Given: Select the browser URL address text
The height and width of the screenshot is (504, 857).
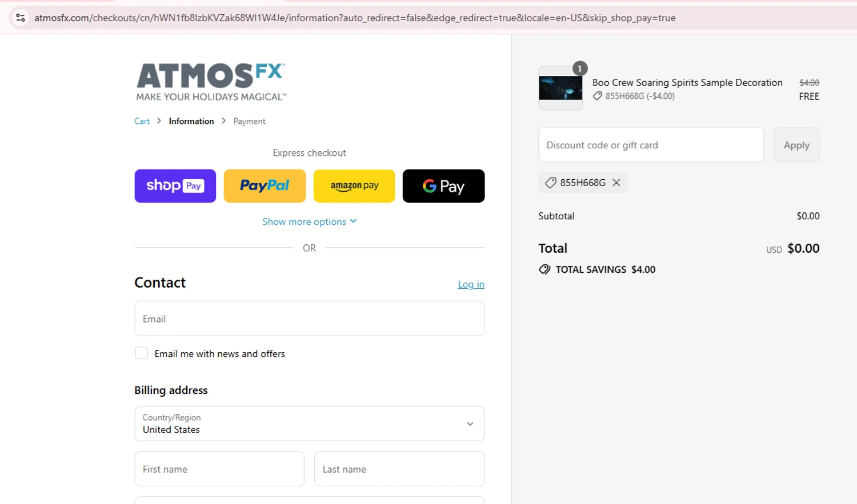Looking at the screenshot, I should pyautogui.click(x=355, y=18).
